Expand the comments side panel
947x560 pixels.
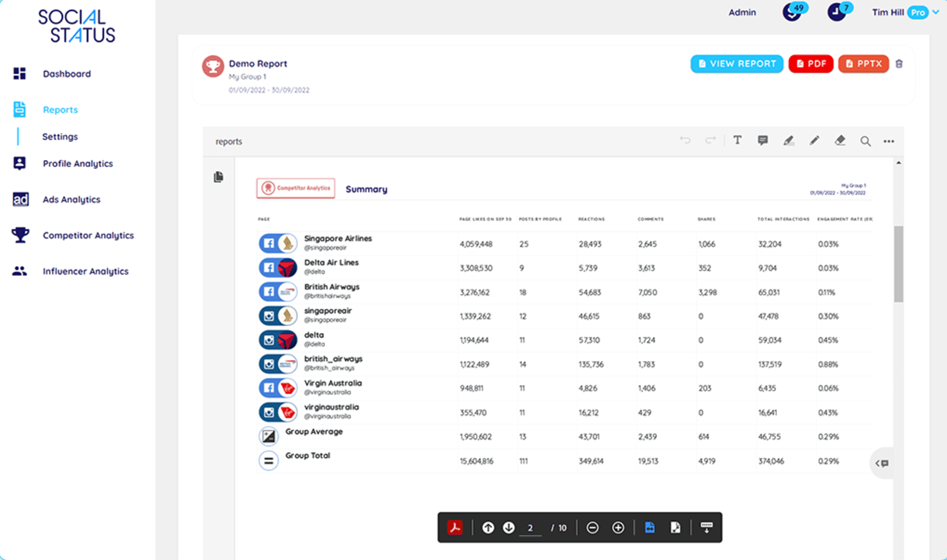pyautogui.click(x=882, y=463)
